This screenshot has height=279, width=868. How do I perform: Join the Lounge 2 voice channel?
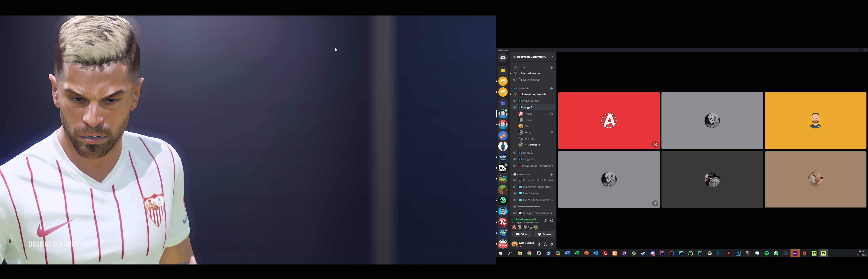point(527,153)
